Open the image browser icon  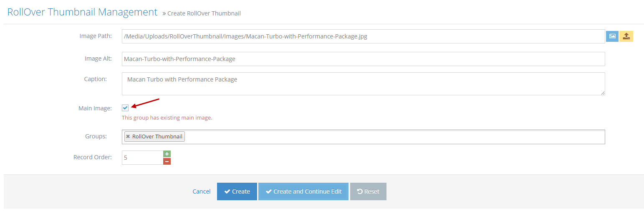point(612,36)
